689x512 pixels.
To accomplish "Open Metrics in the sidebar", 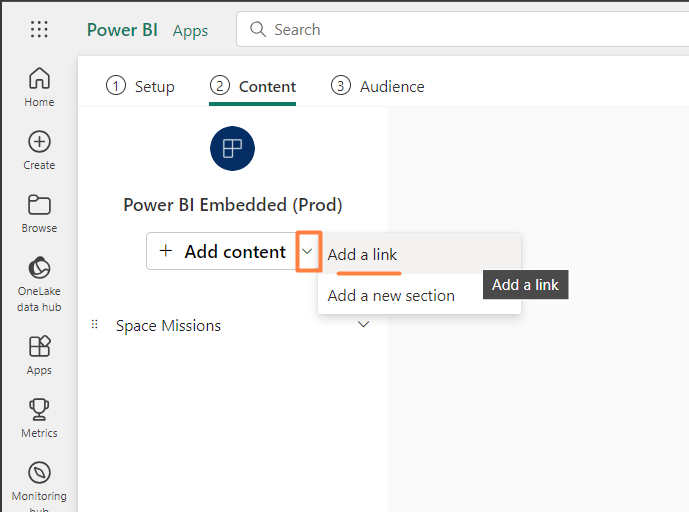I will click(x=39, y=418).
